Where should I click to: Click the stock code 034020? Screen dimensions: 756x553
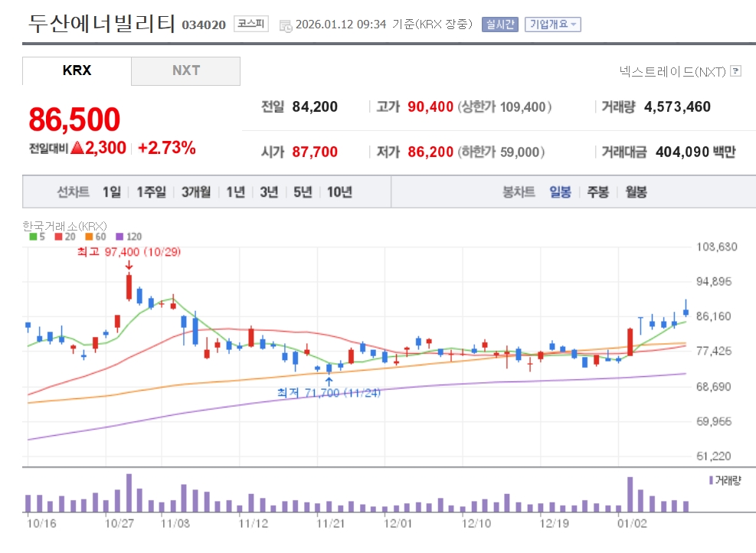coord(204,25)
